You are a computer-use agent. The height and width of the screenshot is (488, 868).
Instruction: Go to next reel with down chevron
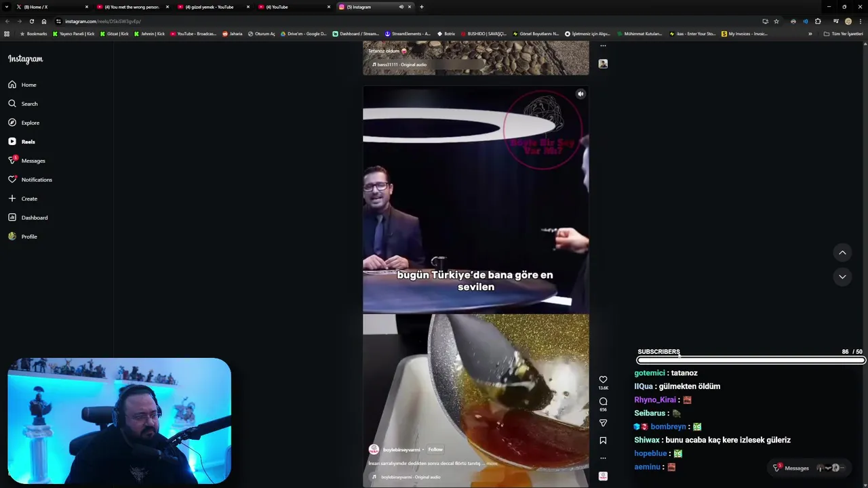(x=842, y=277)
